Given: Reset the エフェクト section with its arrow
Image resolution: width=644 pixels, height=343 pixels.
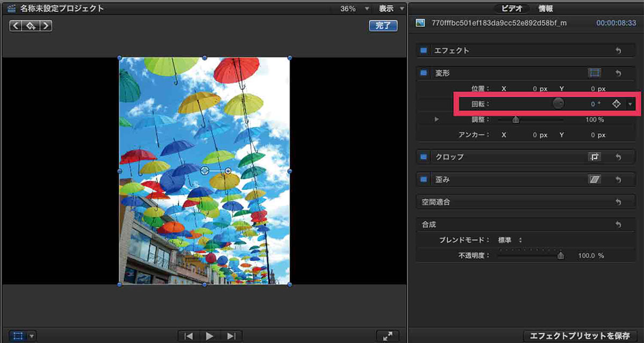Looking at the screenshot, I should [618, 50].
